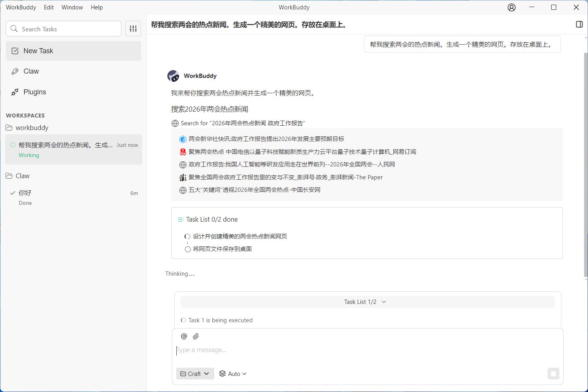Click the globe icon beside Search for query
The height and width of the screenshot is (392, 588).
(175, 123)
